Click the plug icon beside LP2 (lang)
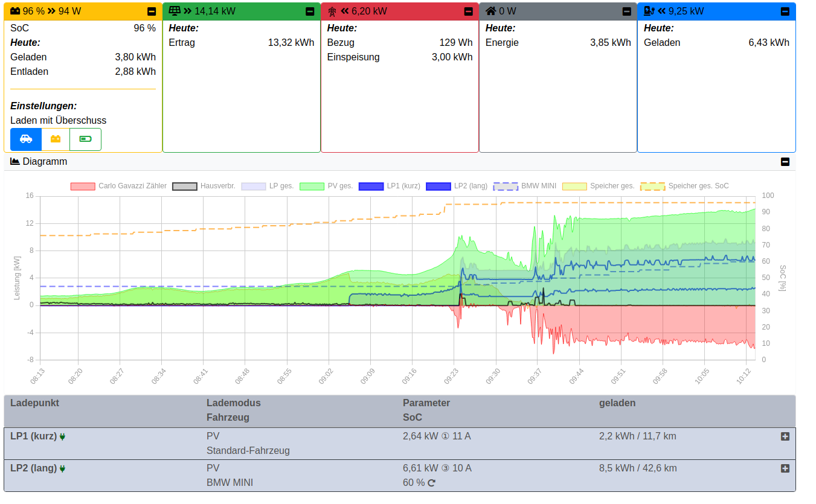Viewport: 816px width, 504px height. (x=62, y=468)
